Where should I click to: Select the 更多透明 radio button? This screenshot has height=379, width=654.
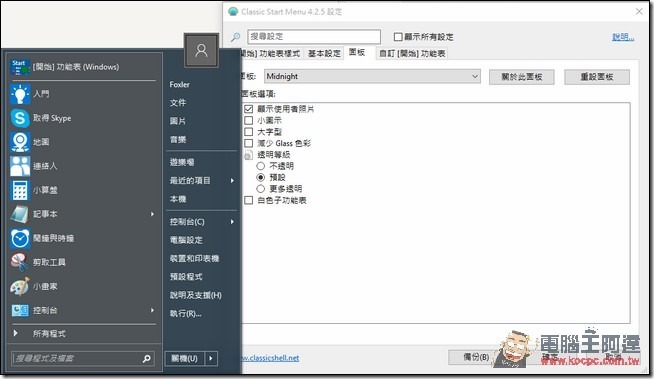click(x=261, y=189)
